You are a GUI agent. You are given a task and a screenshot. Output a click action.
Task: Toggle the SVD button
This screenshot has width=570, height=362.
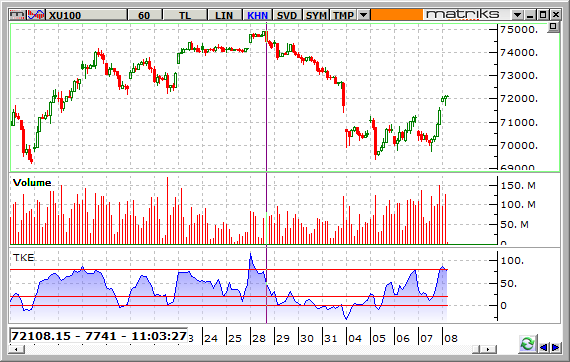click(x=287, y=15)
